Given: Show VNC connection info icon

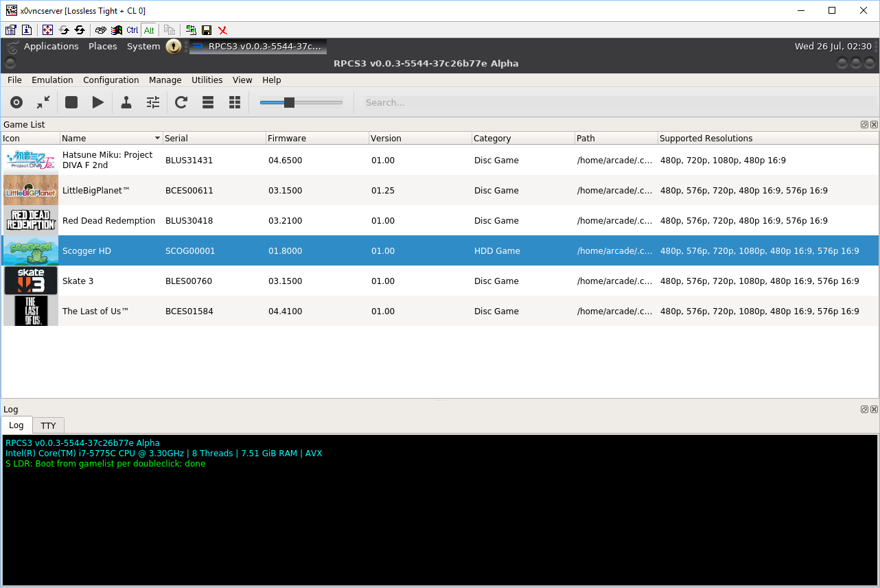Looking at the screenshot, I should click(x=27, y=30).
